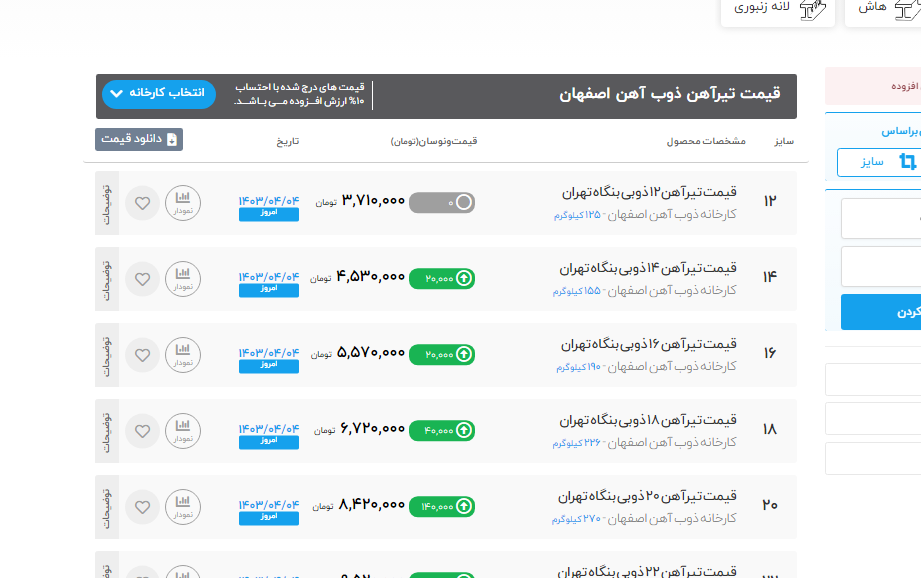
Task: Open قیمت تیرآهن 16 ذوبی بنگاه تهران link
Action: 647,344
